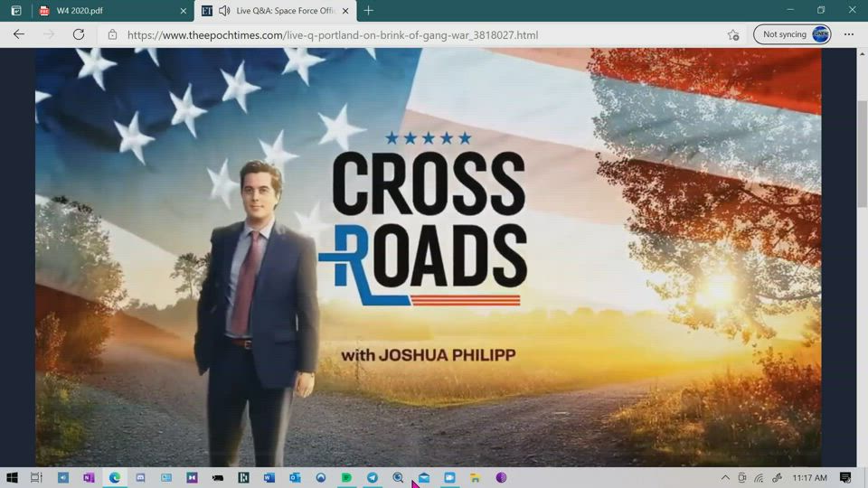Open the tab actions menu icon
This screenshot has width=868, height=488.
[15, 11]
